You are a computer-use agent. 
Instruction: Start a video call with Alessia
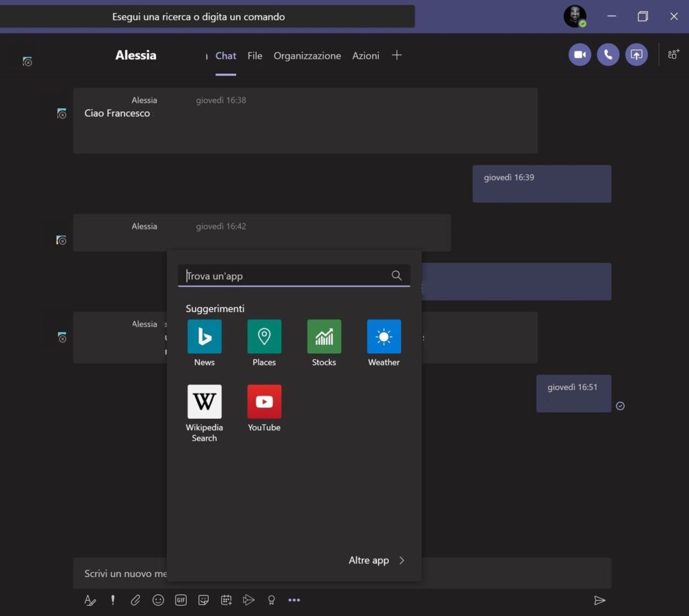pyautogui.click(x=579, y=55)
